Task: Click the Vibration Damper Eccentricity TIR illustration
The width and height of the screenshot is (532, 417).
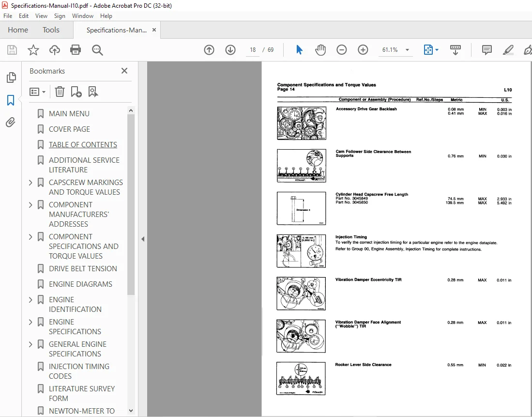Action: (301, 293)
